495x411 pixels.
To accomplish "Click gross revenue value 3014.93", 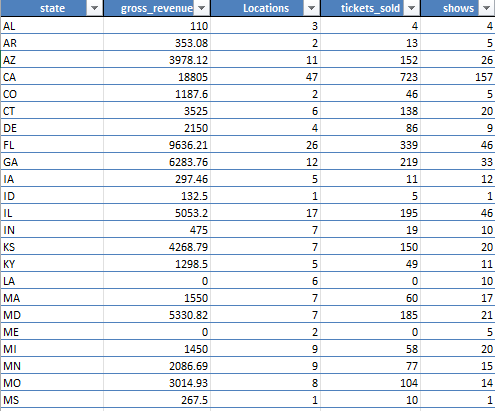I will [188, 383].
